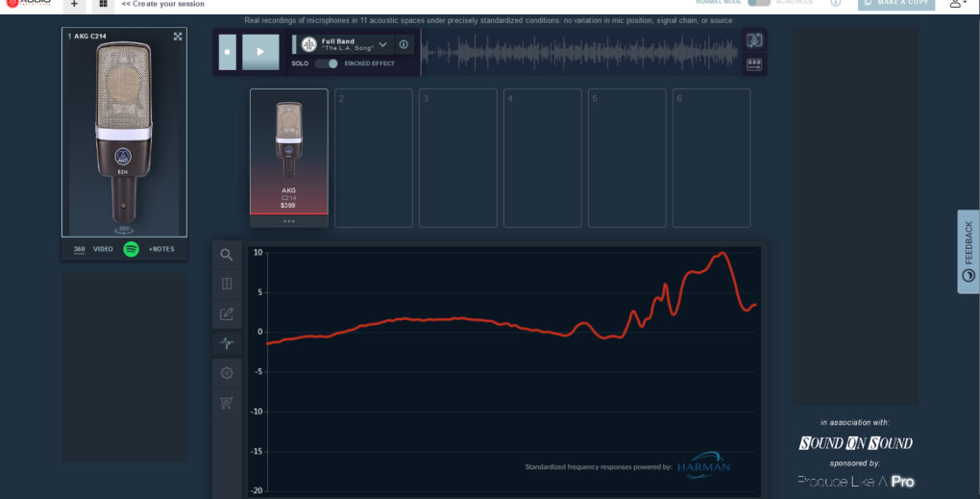The height and width of the screenshot is (499, 980).
Task: Toggle Solo / Stacked Effect switch
Action: click(x=327, y=63)
